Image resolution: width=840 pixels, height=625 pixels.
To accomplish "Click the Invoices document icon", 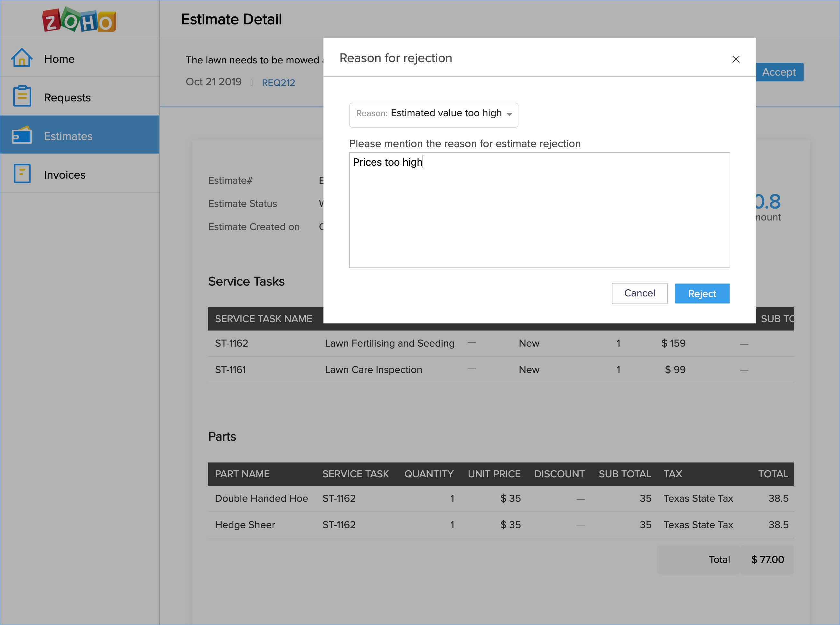I will point(22,174).
